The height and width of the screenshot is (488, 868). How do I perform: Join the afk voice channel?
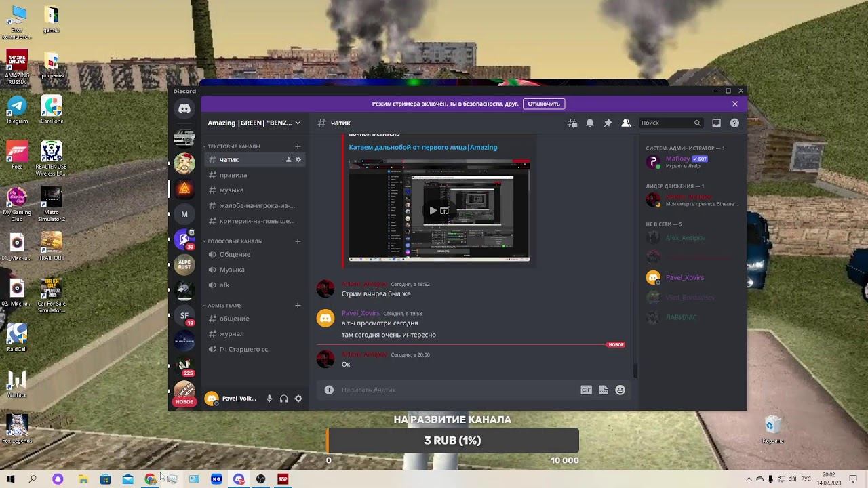(254, 285)
